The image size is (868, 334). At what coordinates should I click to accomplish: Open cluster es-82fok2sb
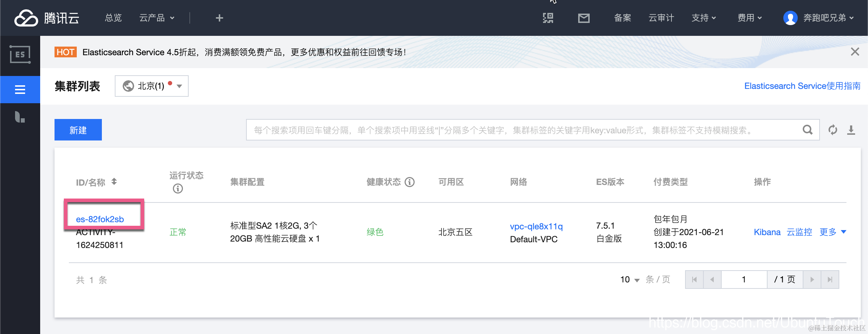(x=100, y=219)
